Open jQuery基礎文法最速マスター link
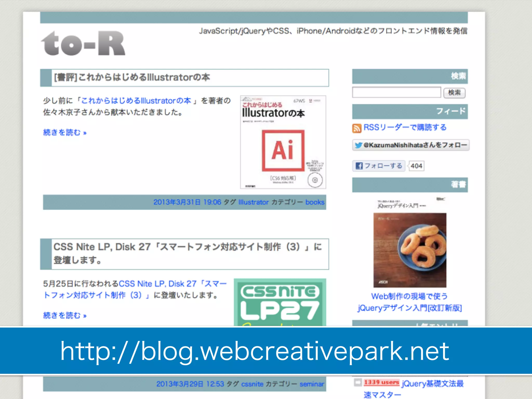Screen dimensions: 532x399 tap(414, 389)
